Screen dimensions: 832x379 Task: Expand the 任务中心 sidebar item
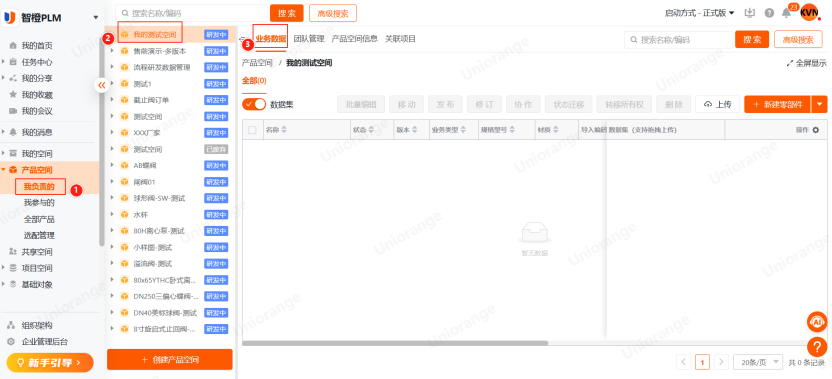[x=4, y=62]
